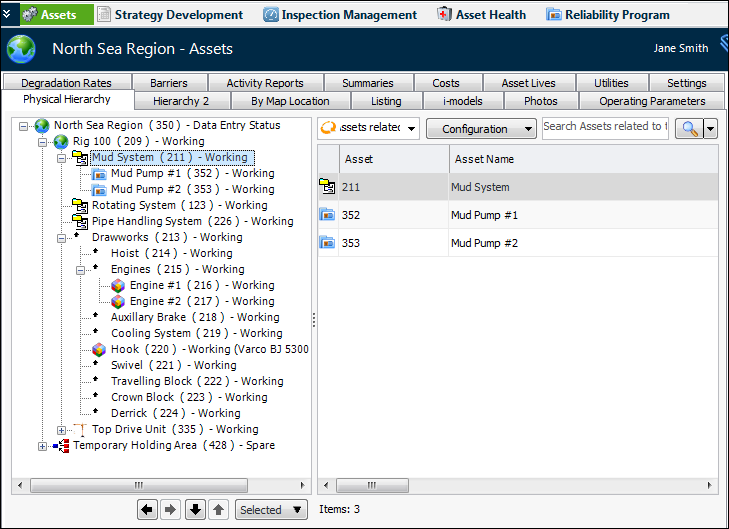729x529 pixels.
Task: Click the left arrow navigation button
Action: coord(148,510)
